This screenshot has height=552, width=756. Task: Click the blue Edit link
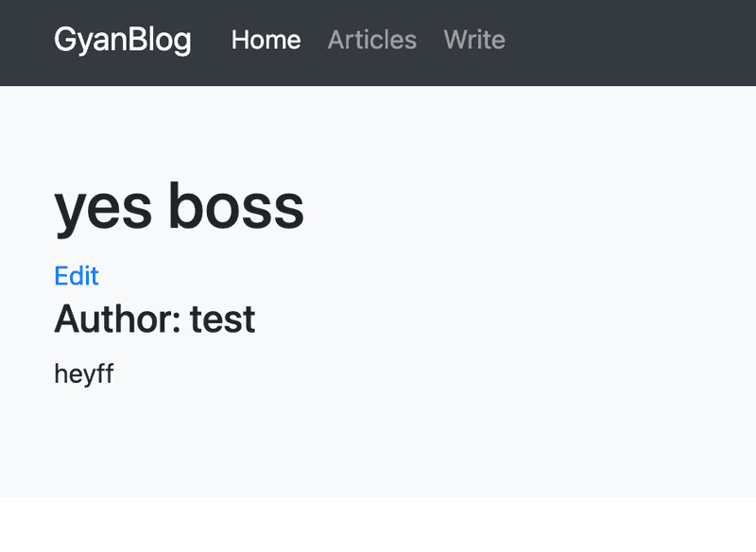(x=77, y=275)
